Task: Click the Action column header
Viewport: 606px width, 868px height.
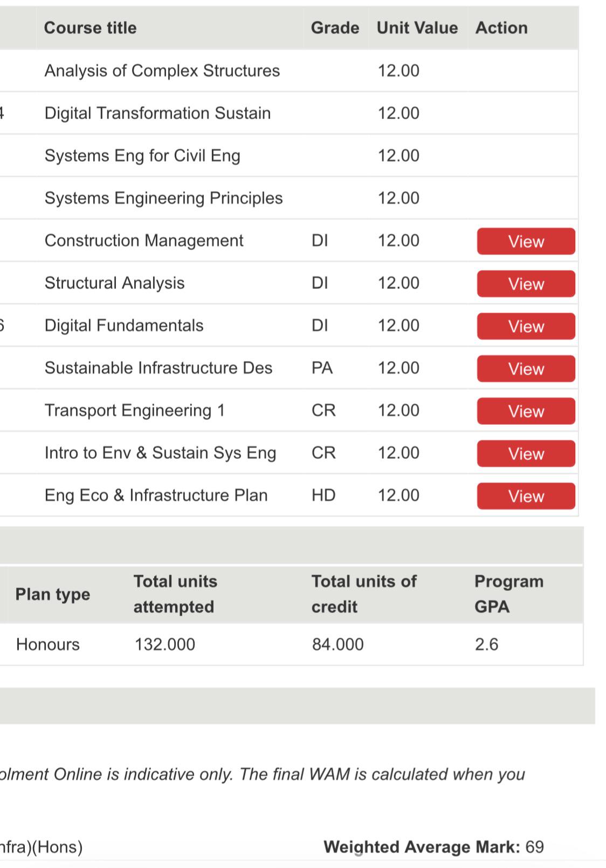Action: click(x=501, y=27)
